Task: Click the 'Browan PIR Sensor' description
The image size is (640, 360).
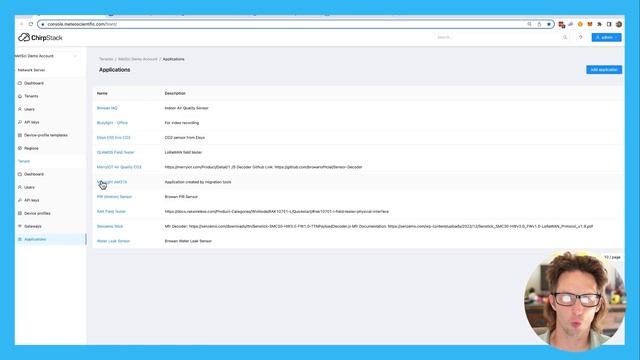Action: pyautogui.click(x=181, y=197)
